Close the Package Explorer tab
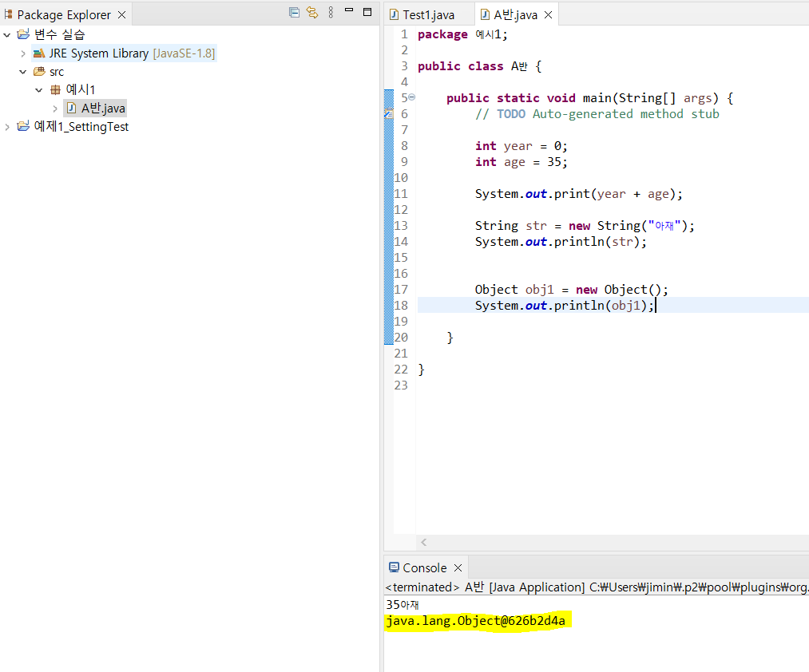 pyautogui.click(x=121, y=15)
